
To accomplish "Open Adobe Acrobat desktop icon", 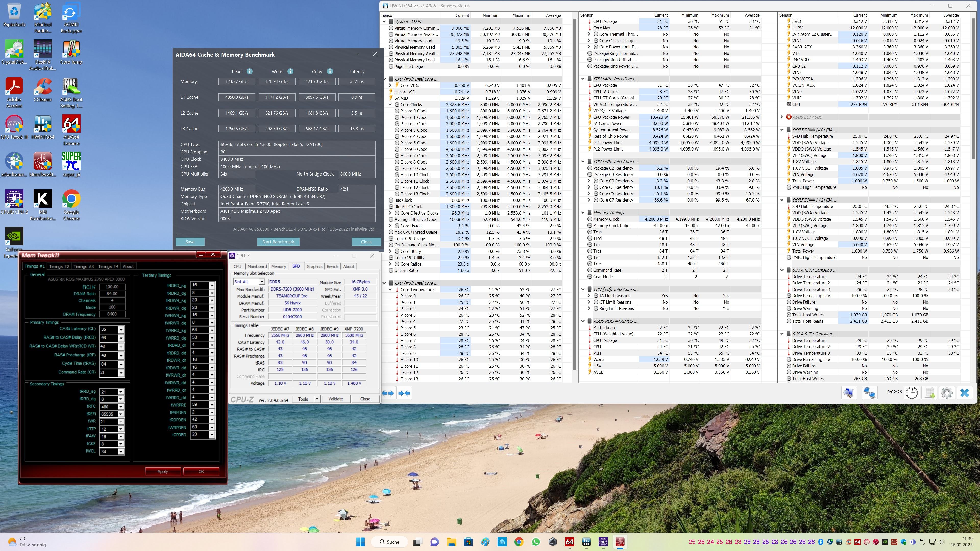I will (x=14, y=92).
